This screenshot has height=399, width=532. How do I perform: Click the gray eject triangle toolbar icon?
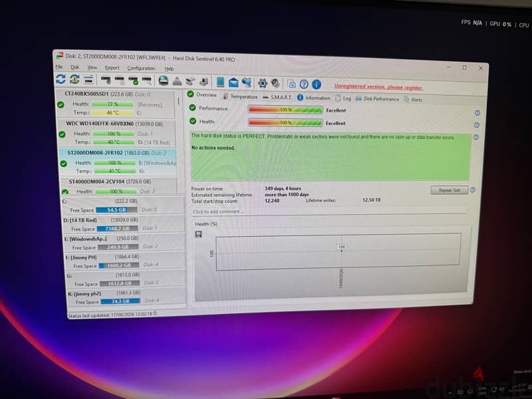[177, 81]
